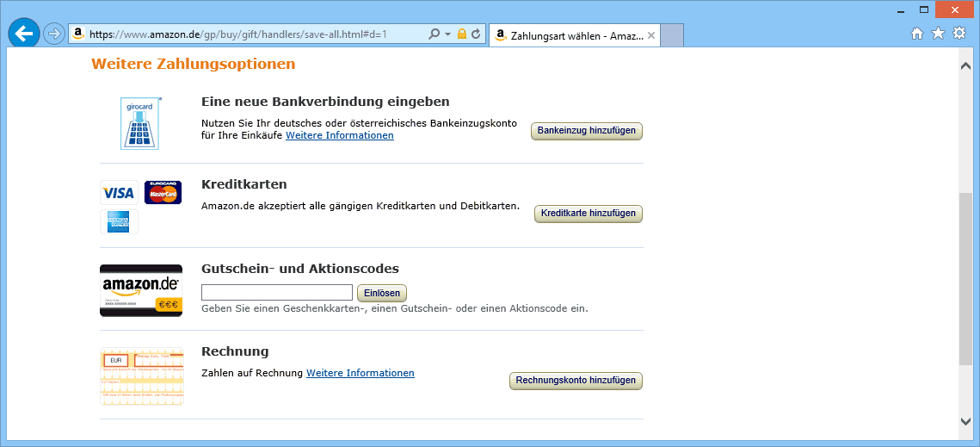This screenshot has width=980, height=447.
Task: Open 'Weitere Informationen' link under Rechnung
Action: [360, 373]
